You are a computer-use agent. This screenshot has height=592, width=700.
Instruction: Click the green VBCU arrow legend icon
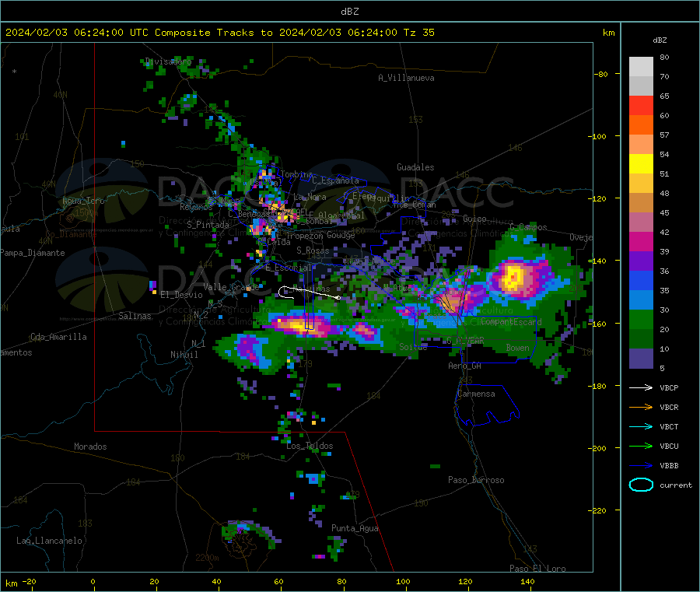[x=641, y=446]
